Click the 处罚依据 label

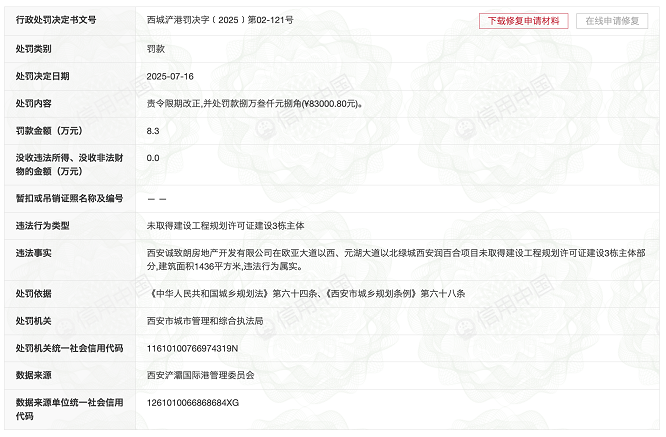[34, 293]
